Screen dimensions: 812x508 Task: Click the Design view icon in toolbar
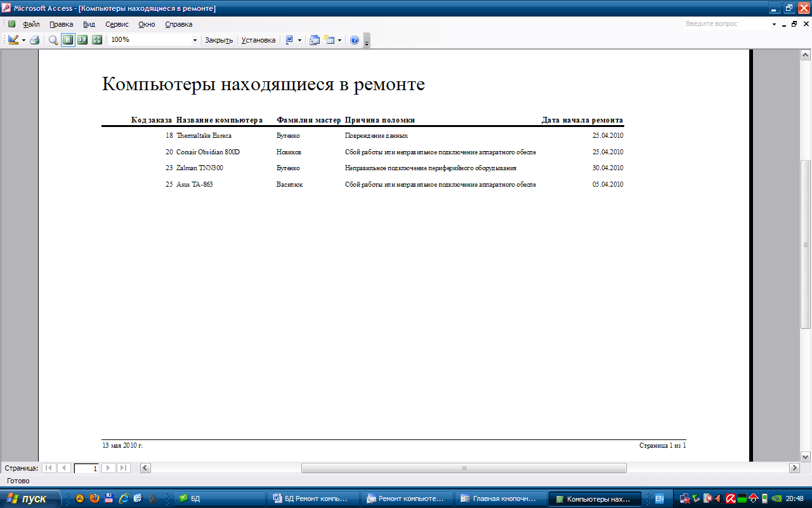click(x=13, y=40)
